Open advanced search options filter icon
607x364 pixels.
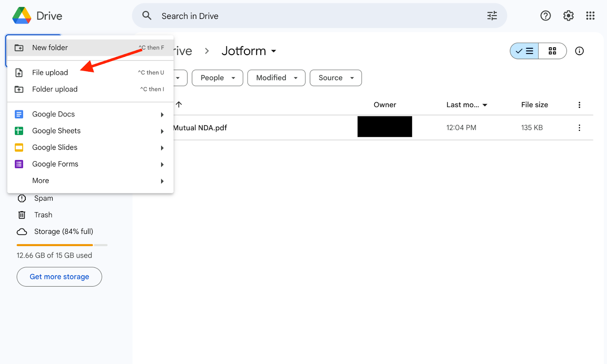(x=492, y=16)
